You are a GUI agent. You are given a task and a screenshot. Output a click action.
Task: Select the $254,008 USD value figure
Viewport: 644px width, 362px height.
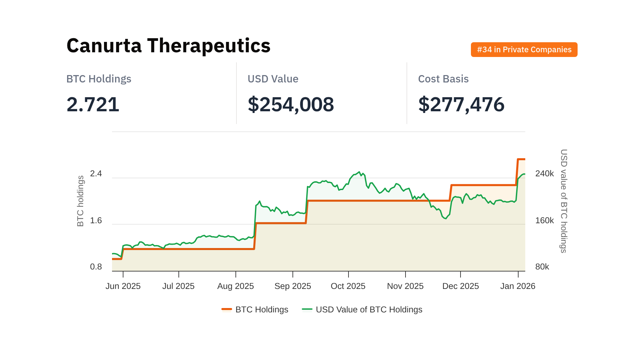(291, 104)
